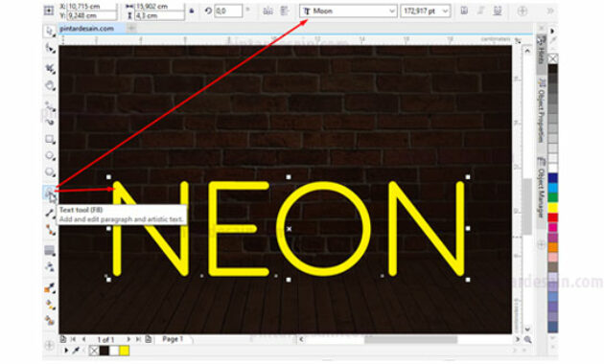Open the Hints docker tab
604x364 pixels.
click(542, 54)
